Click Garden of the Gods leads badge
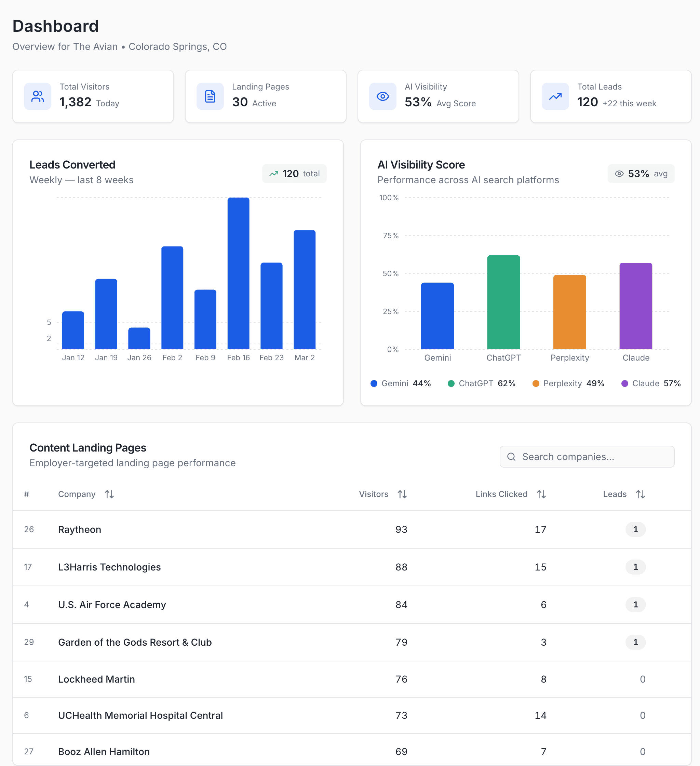Image resolution: width=700 pixels, height=766 pixels. [636, 642]
